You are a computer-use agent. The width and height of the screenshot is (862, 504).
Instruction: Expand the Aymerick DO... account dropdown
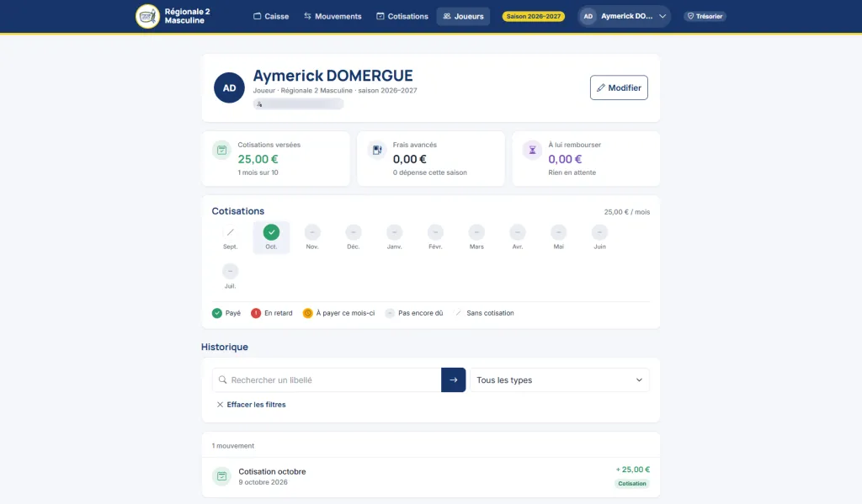click(x=624, y=17)
